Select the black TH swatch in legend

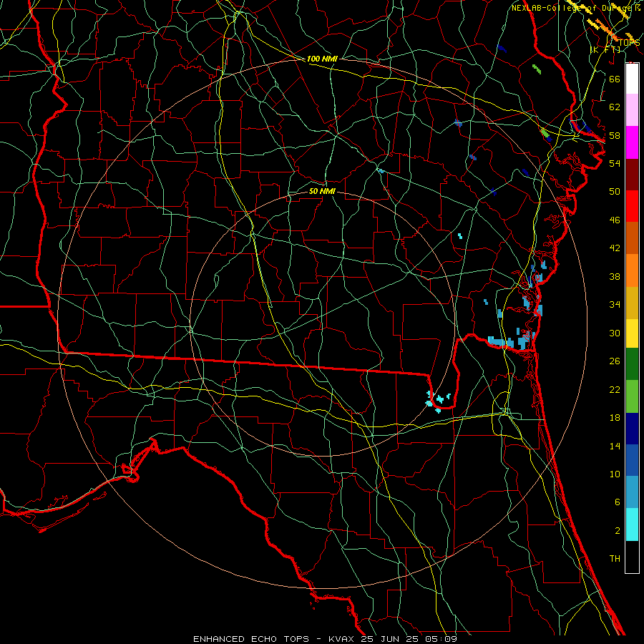(632, 557)
